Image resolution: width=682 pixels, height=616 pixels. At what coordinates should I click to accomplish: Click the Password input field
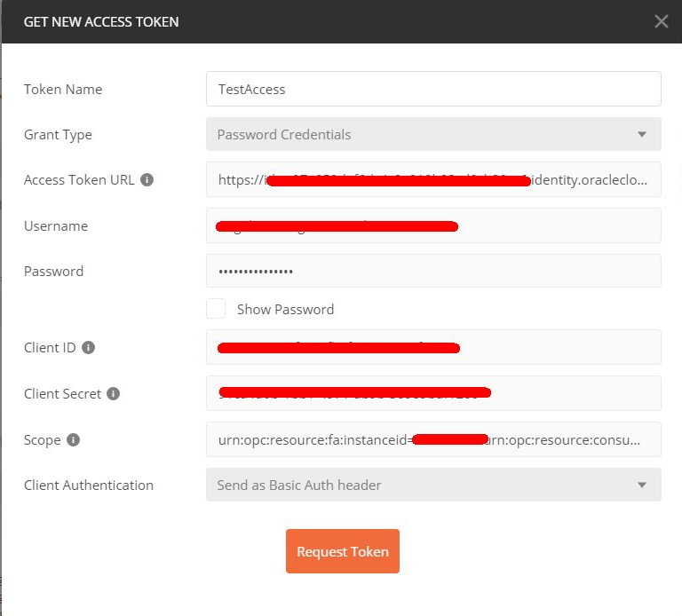click(433, 271)
